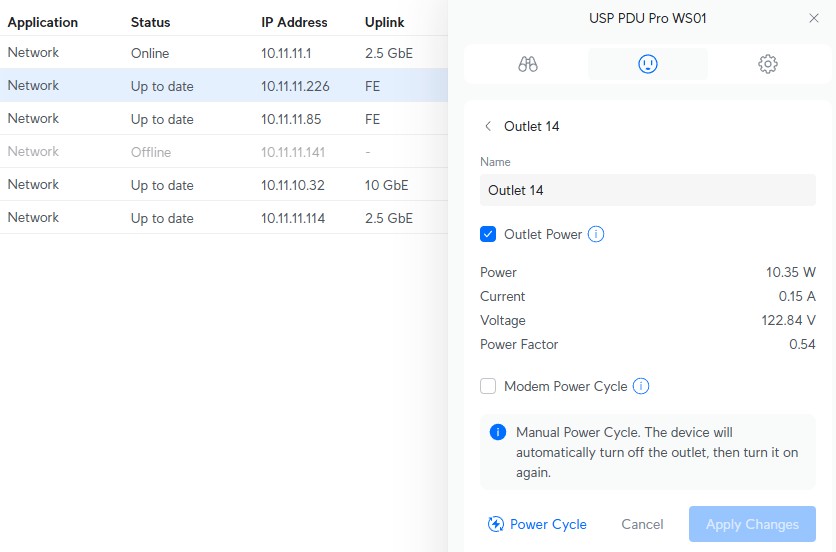Screen dimensions: 836x552
Task: Edit the Outlet 14 name field
Action: coord(648,190)
